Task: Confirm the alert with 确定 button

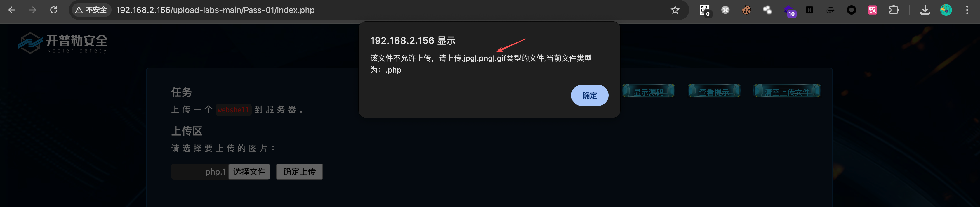Action: click(589, 95)
